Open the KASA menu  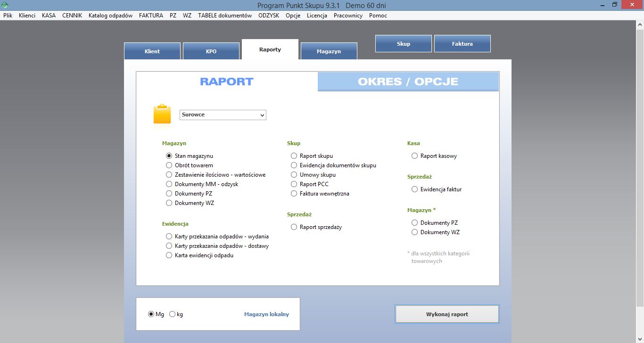pyautogui.click(x=49, y=16)
